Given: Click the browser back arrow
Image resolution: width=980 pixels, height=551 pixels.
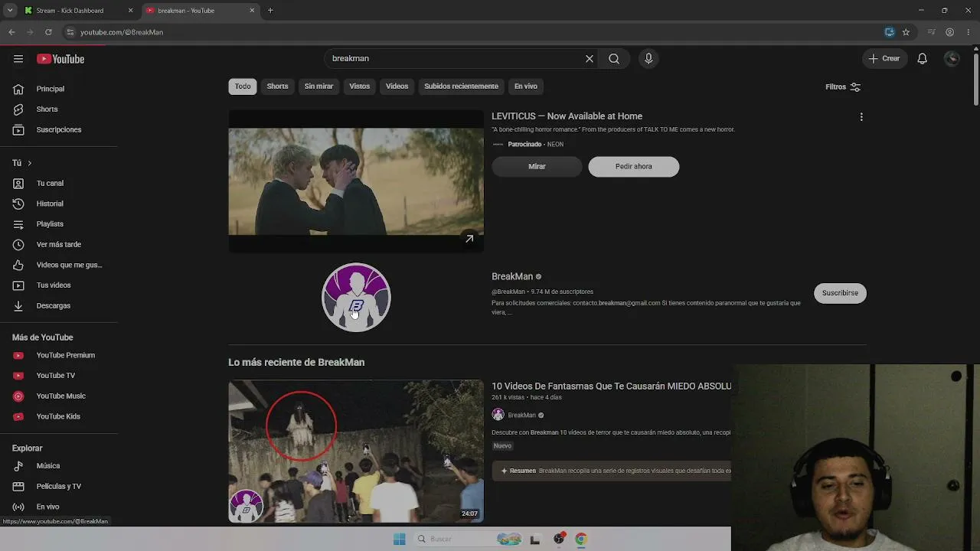Looking at the screenshot, I should click(x=11, y=32).
